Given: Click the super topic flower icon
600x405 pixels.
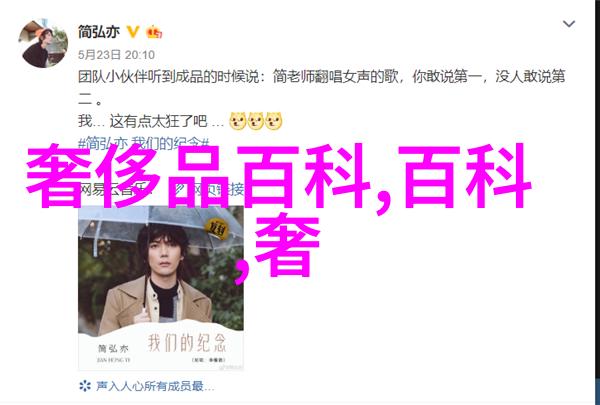Looking at the screenshot, I should tap(85, 385).
